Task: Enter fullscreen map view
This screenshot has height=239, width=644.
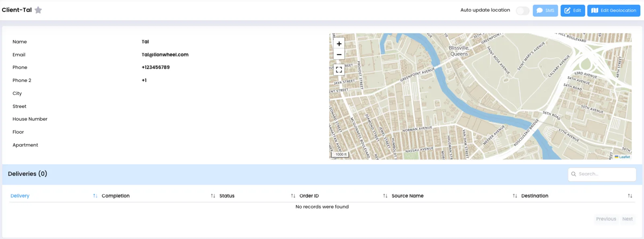Action: click(339, 70)
